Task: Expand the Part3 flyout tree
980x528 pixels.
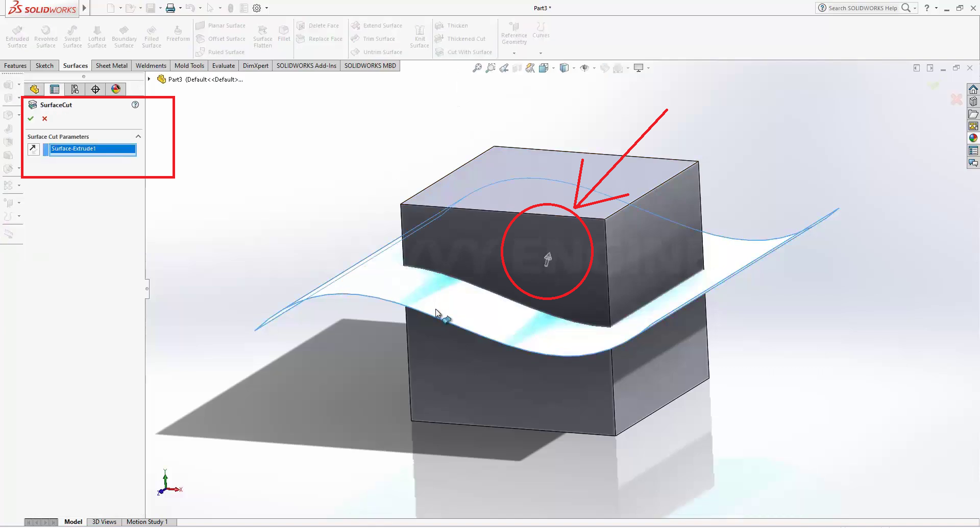Action: pyautogui.click(x=149, y=79)
